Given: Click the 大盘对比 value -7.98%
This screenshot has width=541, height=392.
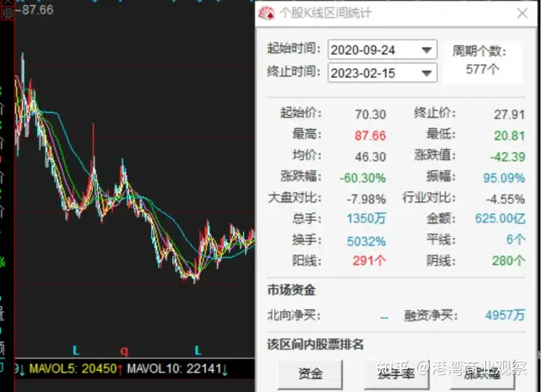Looking at the screenshot, I should 366,199.
